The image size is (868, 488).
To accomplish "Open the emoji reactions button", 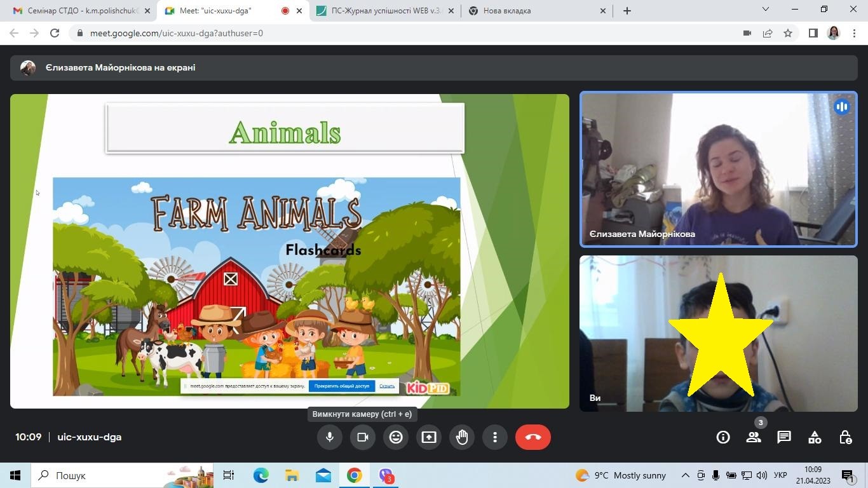I will tap(396, 437).
